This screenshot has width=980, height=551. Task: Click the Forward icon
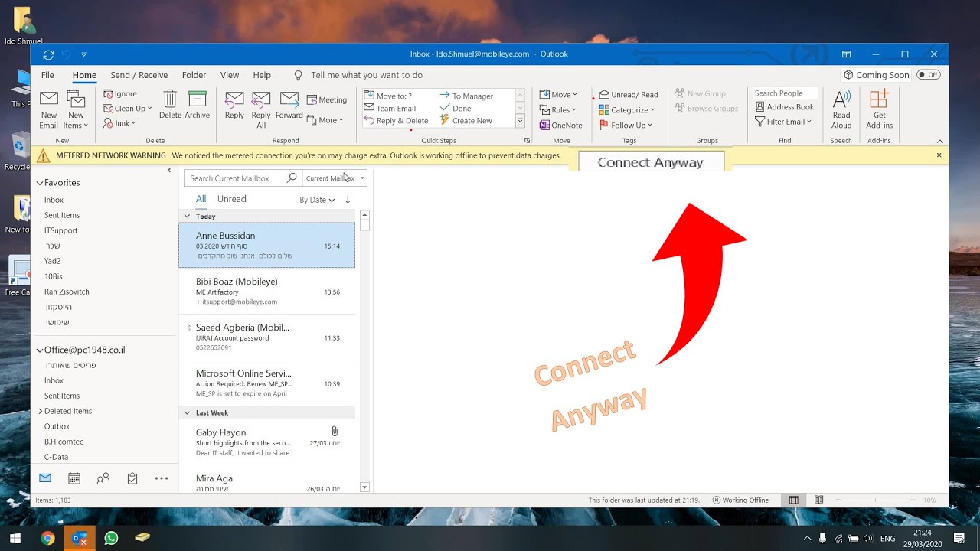(x=289, y=105)
